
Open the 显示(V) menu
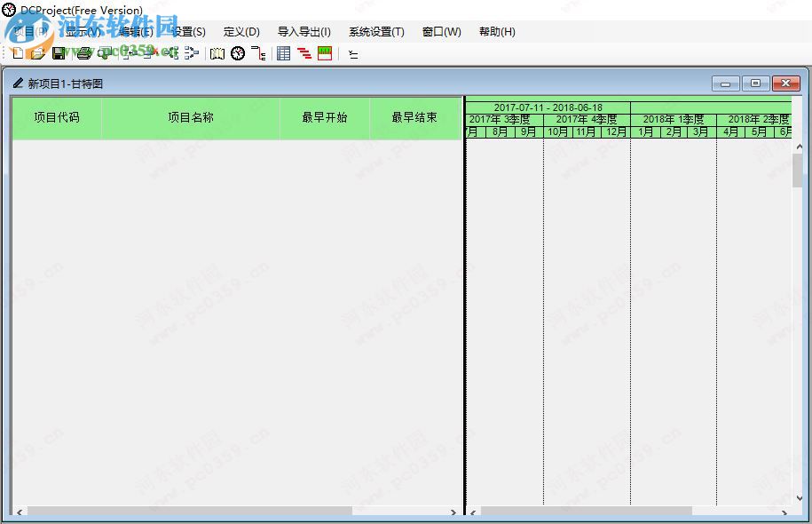pos(78,31)
